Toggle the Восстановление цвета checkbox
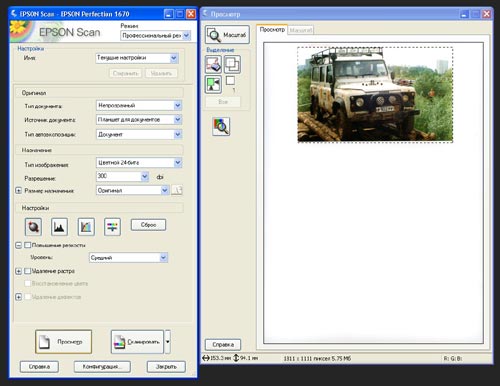Viewport: 500px width, 386px height. (x=28, y=283)
